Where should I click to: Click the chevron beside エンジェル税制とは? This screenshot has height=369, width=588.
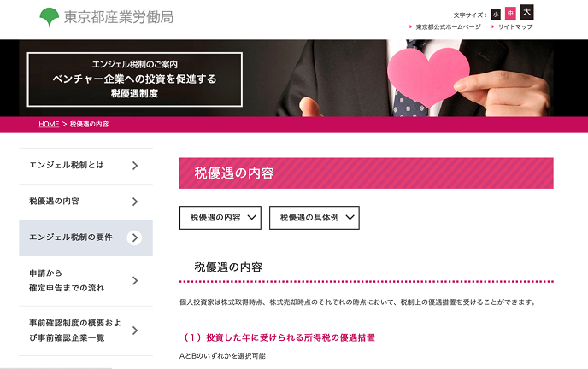pos(135,166)
